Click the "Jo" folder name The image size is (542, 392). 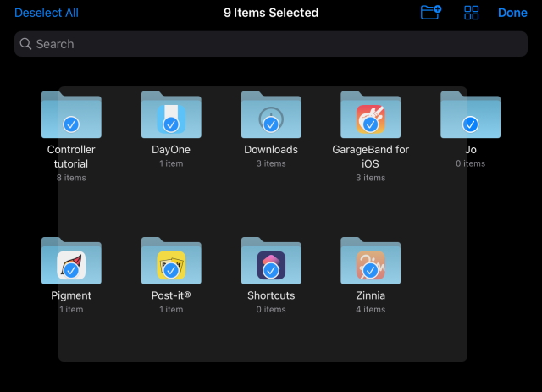(x=471, y=150)
